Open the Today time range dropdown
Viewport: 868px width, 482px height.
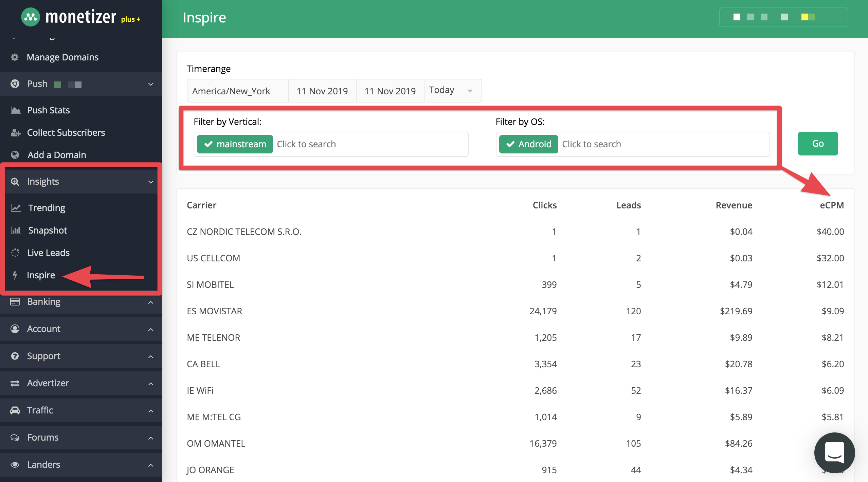click(453, 91)
